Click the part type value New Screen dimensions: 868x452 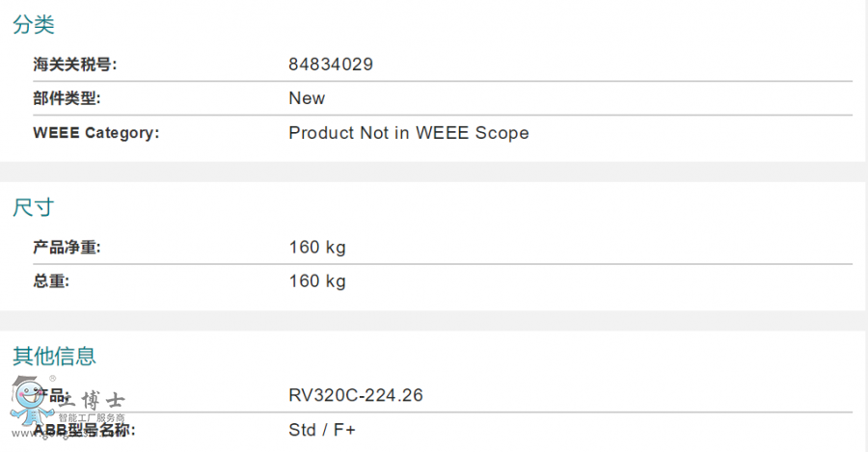(307, 98)
